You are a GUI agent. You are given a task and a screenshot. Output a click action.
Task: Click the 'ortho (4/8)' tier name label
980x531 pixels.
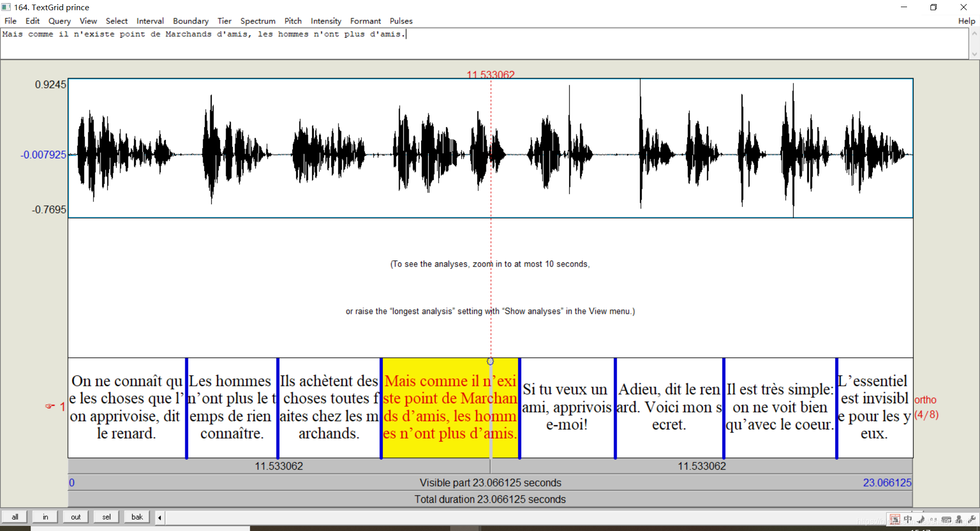926,407
